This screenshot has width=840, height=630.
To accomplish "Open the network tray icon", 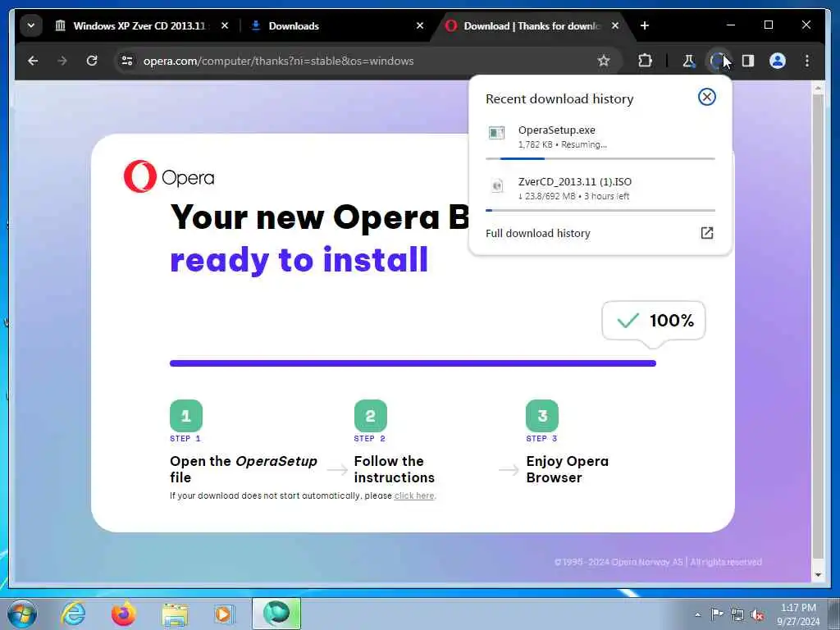I will tap(737, 614).
